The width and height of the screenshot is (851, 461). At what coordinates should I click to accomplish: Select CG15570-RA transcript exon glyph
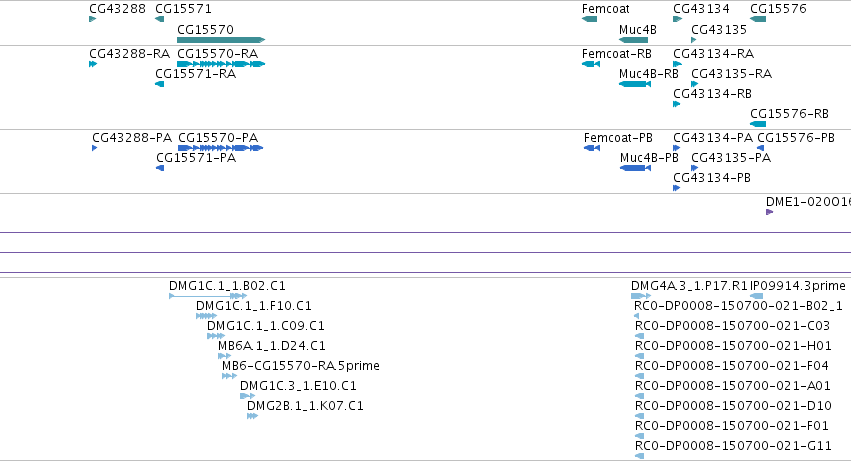pyautogui.click(x=221, y=64)
